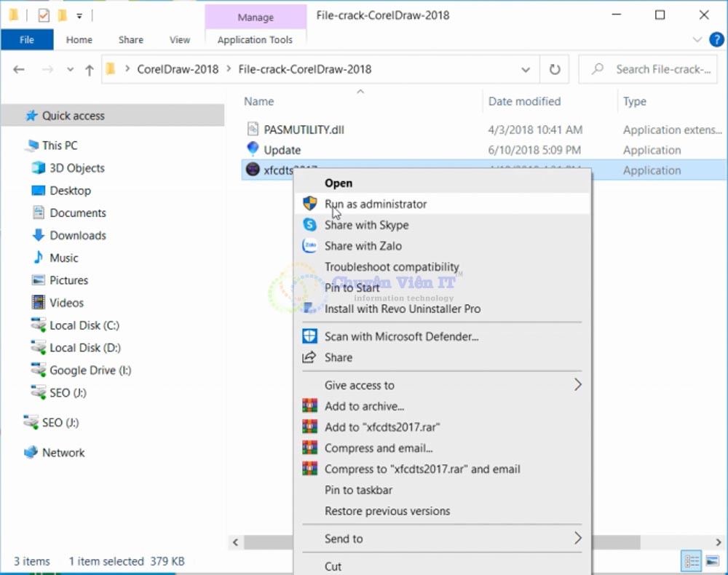728x575 pixels.
Task: Click the Properties checkmark icon in title bar
Action: tap(43, 15)
